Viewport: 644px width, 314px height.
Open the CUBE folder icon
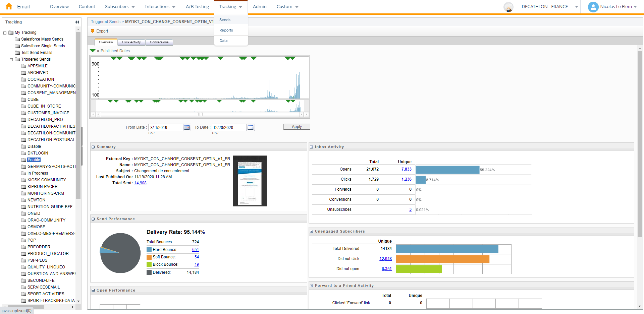23,100
